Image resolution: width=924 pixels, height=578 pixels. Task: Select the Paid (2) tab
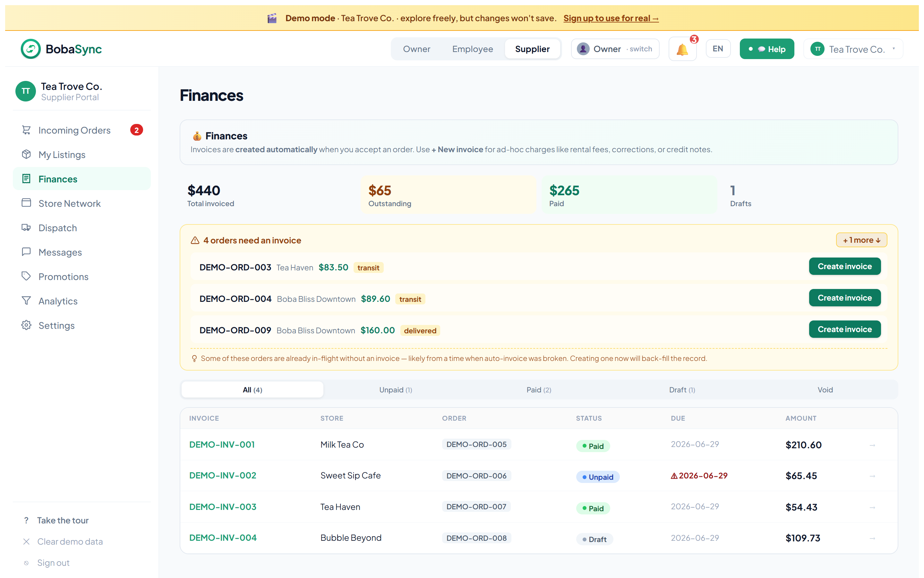click(x=539, y=390)
